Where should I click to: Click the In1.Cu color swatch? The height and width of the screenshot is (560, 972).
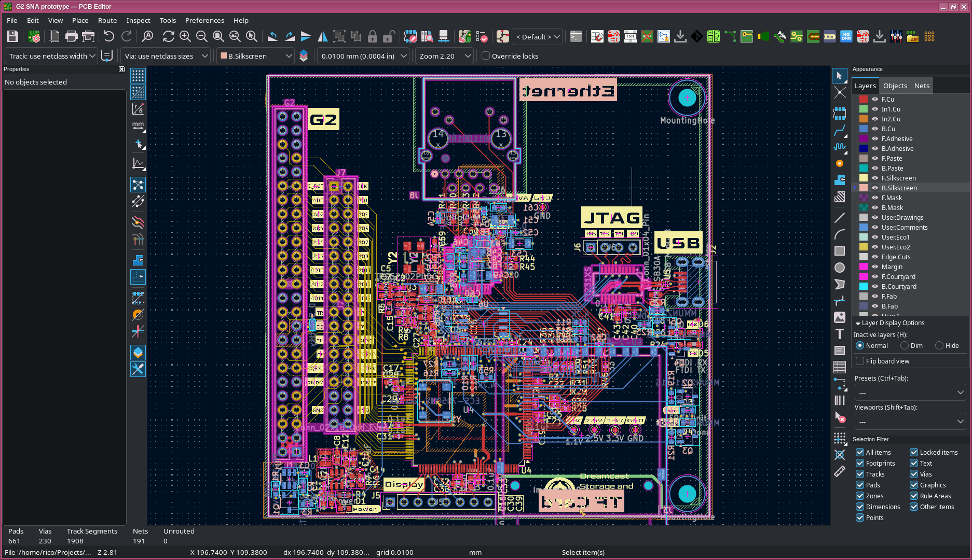point(863,109)
